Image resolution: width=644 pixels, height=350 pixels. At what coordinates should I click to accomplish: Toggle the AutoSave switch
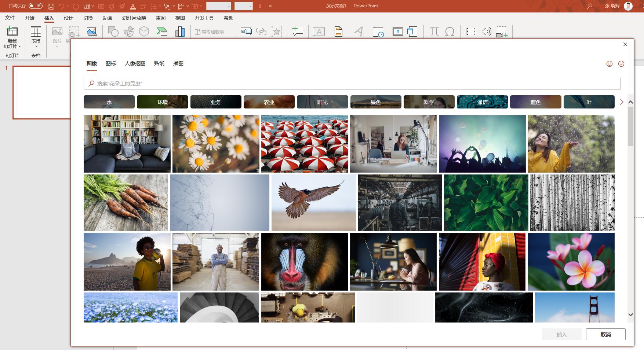[35, 6]
